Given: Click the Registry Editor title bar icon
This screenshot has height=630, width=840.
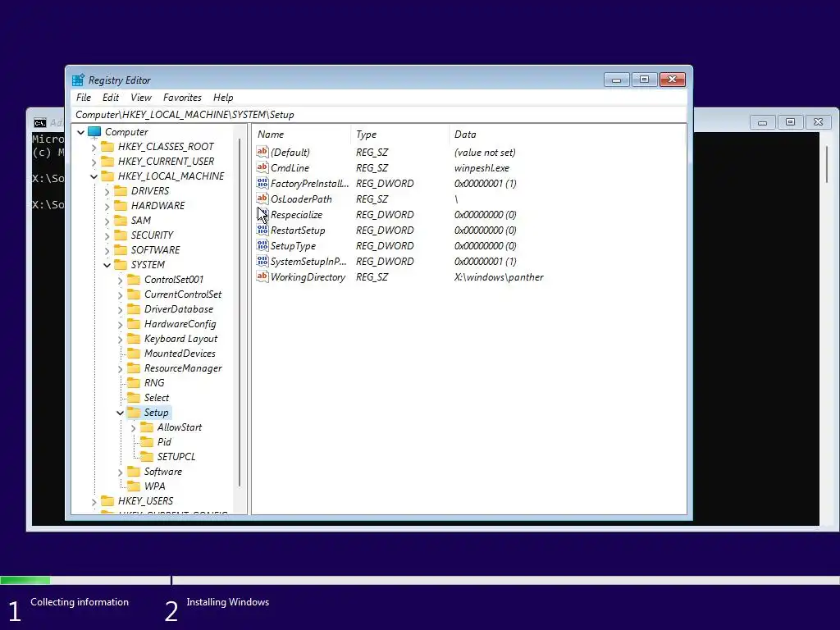Looking at the screenshot, I should point(78,80).
